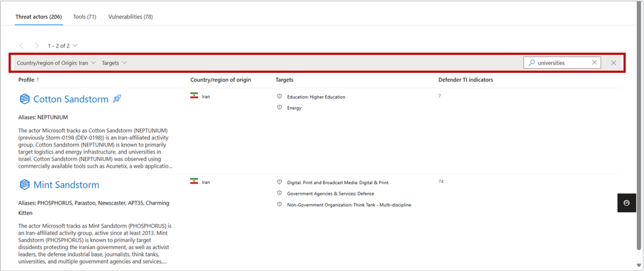Expand the Targets filter dropdown
Image resolution: width=644 pixels, height=271 pixels.
coord(114,63)
